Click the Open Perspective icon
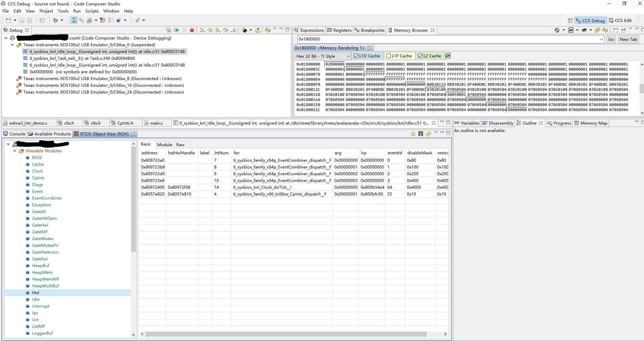The image size is (644, 341). coord(570,21)
